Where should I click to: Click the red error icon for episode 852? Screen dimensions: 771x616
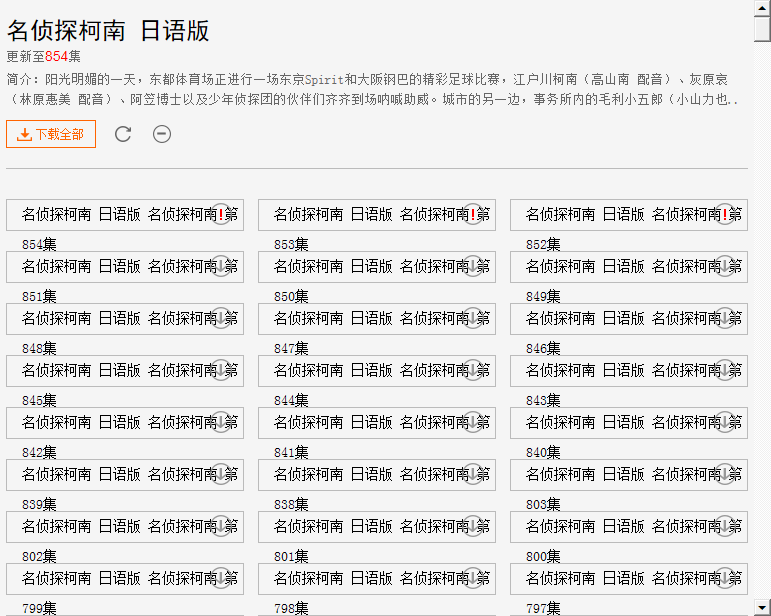(x=725, y=214)
